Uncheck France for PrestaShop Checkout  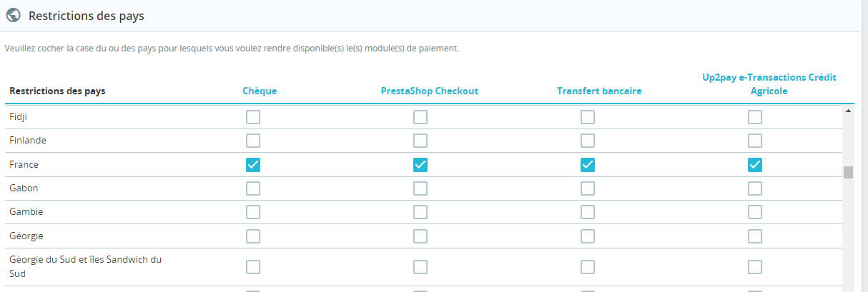point(420,165)
